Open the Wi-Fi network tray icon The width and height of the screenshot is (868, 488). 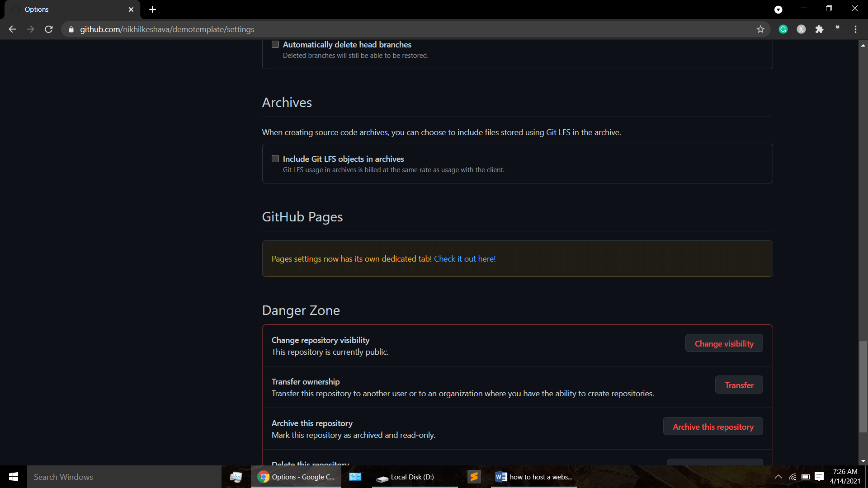click(x=792, y=477)
